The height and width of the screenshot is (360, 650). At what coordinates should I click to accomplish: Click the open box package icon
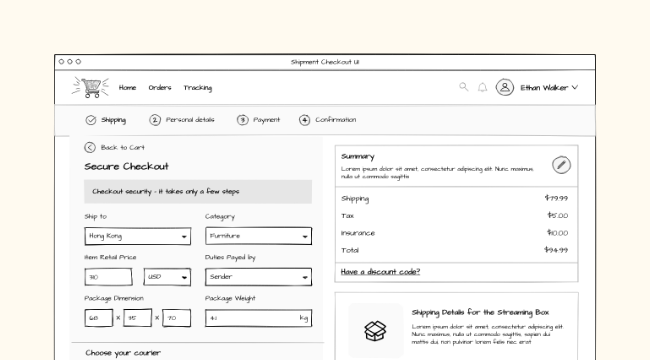pos(375,331)
